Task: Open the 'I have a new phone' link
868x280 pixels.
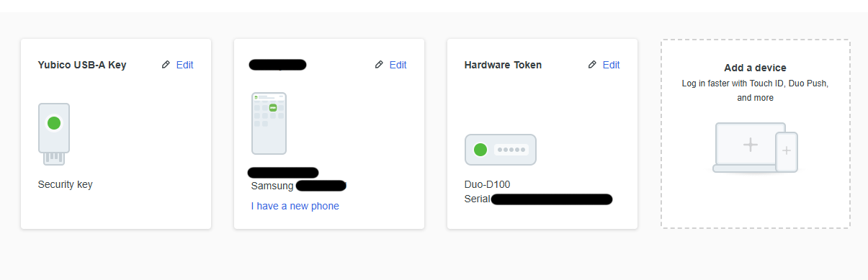Action: pos(295,206)
